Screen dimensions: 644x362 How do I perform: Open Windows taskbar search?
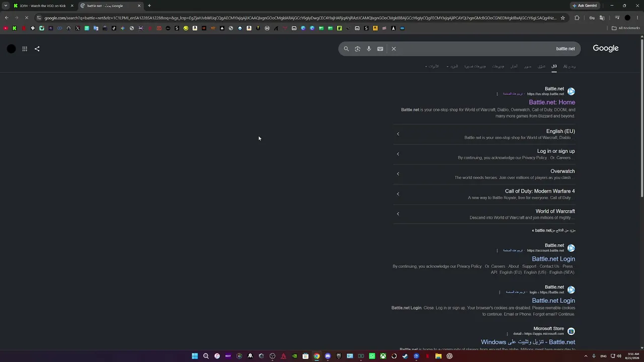coord(206,356)
